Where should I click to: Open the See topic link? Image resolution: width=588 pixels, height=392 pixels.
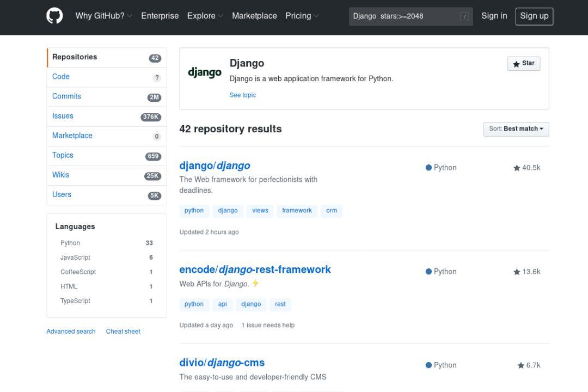[x=243, y=95]
